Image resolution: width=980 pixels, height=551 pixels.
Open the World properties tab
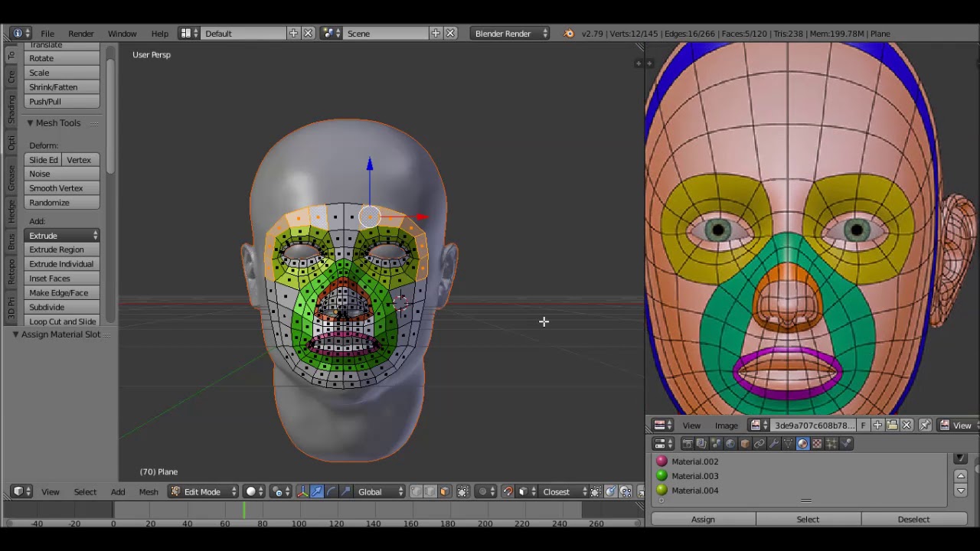tap(730, 444)
